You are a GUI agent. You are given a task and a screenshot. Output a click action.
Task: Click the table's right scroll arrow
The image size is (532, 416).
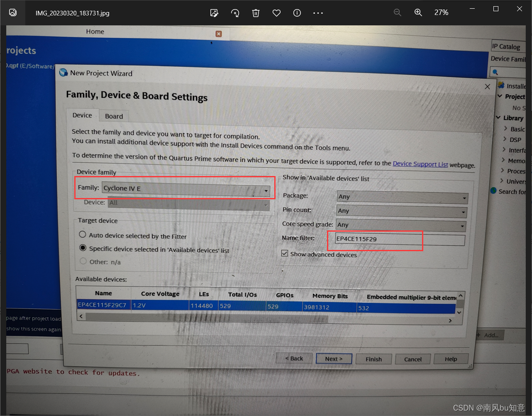click(450, 321)
